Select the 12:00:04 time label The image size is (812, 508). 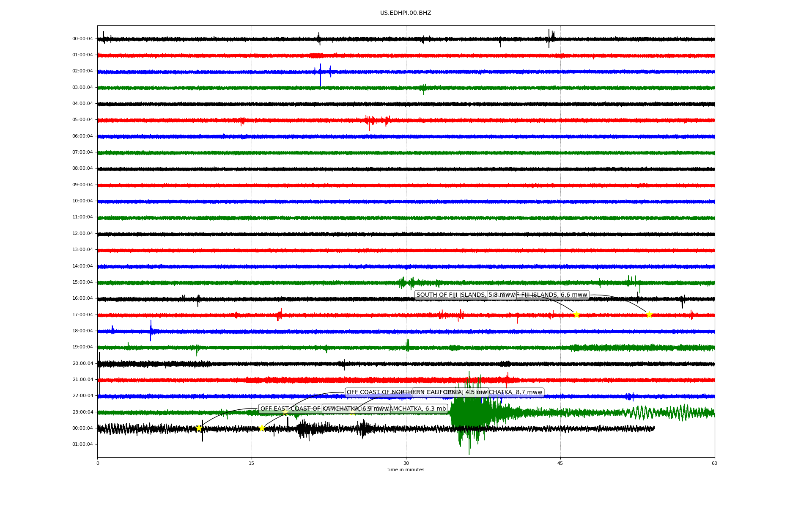pyautogui.click(x=82, y=234)
